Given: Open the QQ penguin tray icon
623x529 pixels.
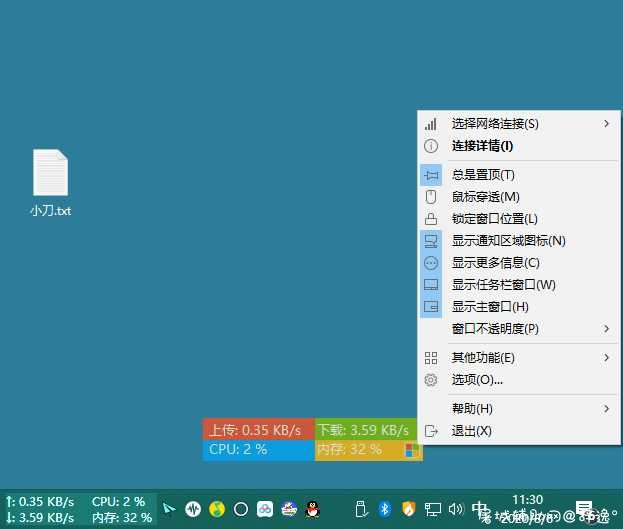Looking at the screenshot, I should click(313, 509).
